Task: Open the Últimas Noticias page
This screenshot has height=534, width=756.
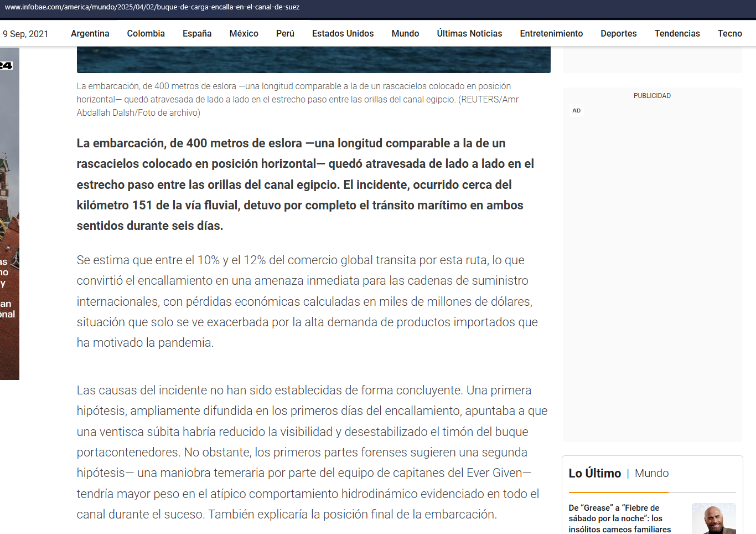Action: click(469, 33)
